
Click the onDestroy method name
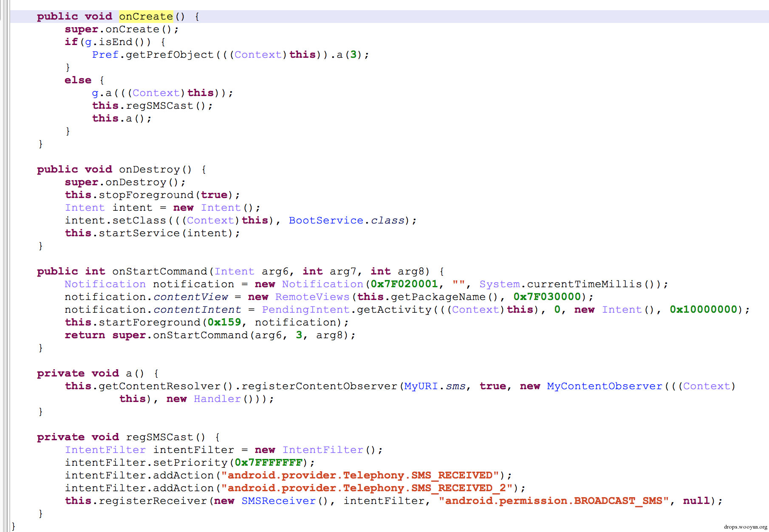pyautogui.click(x=149, y=170)
